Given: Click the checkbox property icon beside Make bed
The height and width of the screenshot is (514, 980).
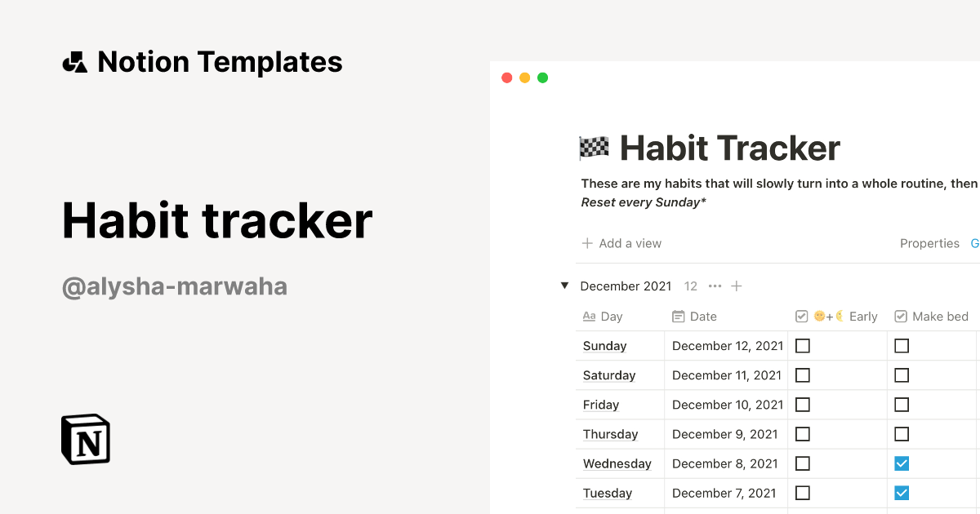Looking at the screenshot, I should point(901,316).
